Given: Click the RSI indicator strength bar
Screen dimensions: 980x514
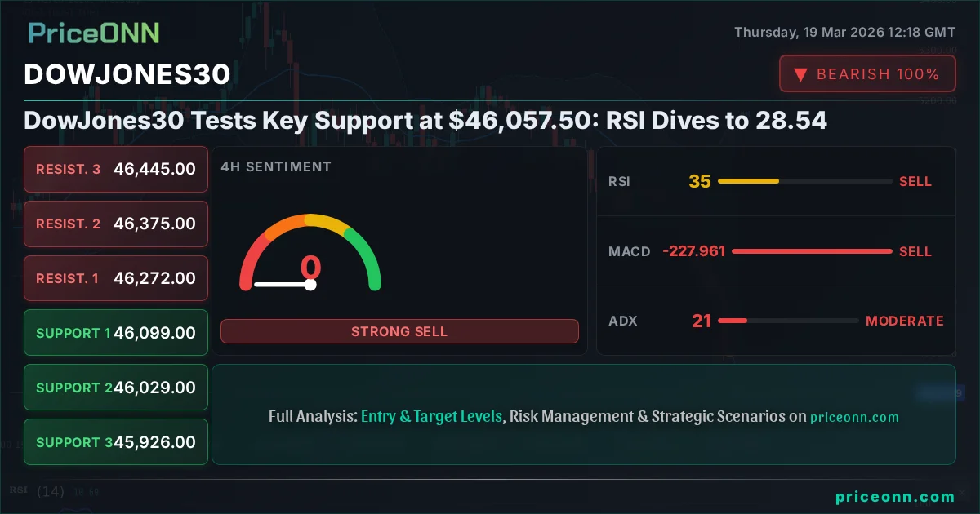Looking at the screenshot, I should [x=804, y=181].
